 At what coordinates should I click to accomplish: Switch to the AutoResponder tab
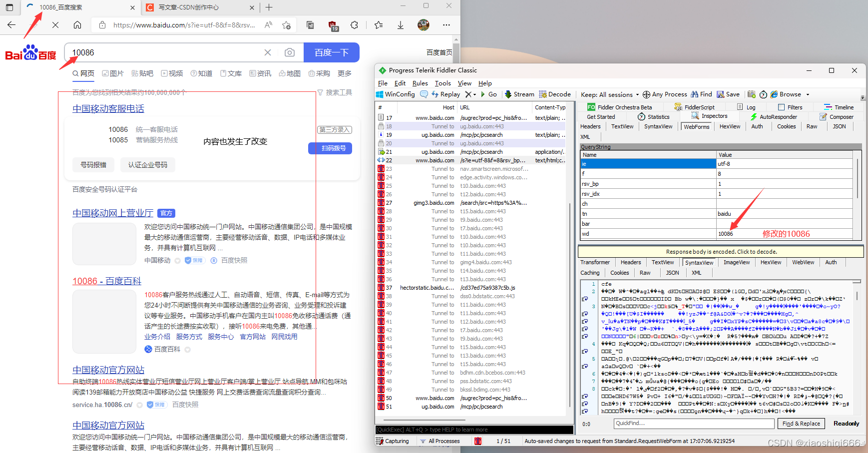(x=774, y=117)
